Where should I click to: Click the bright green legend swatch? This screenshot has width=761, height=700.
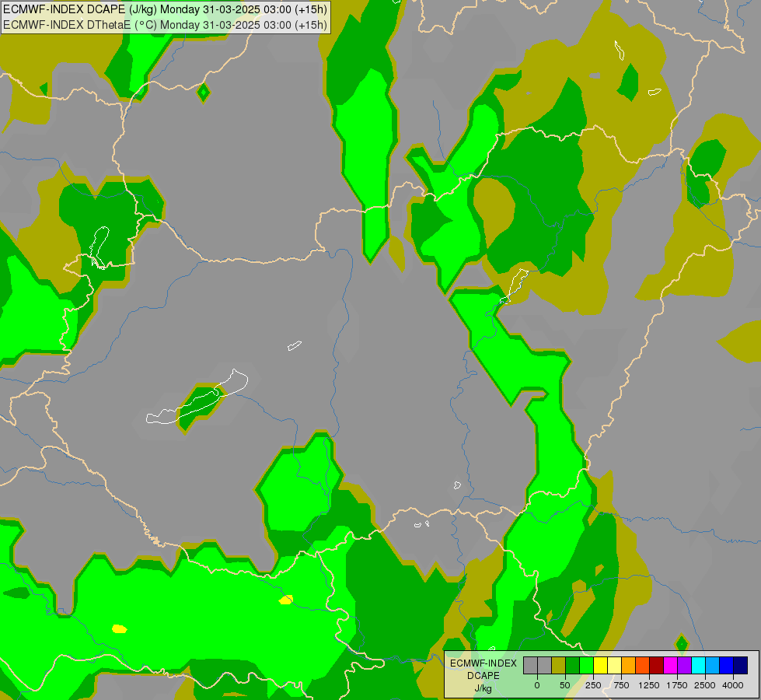(x=586, y=665)
